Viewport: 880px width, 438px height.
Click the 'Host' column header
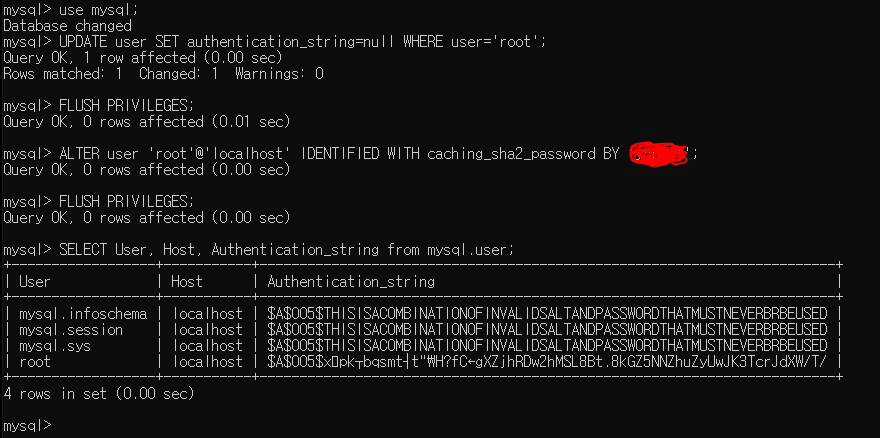(x=187, y=281)
